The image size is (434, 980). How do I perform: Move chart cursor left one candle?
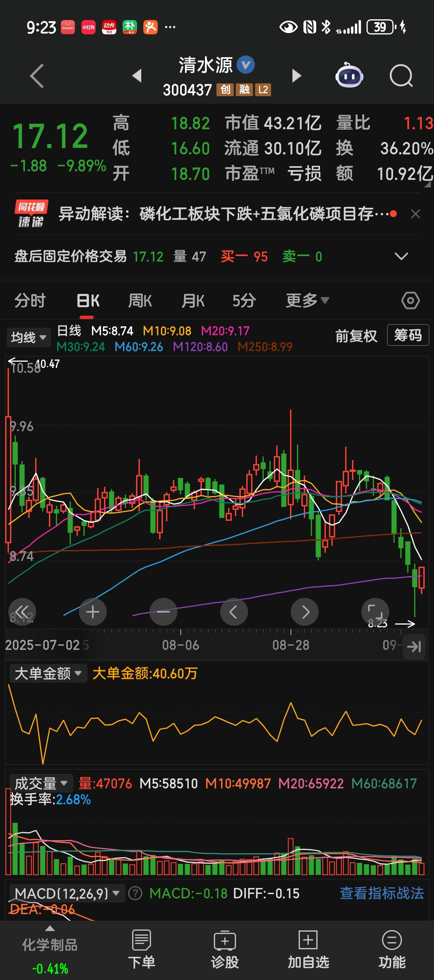pos(234,612)
